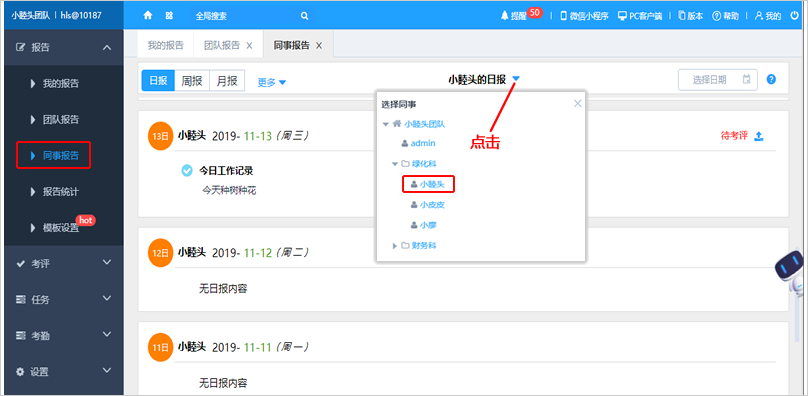
Task: Open 团队报告 in sidebar
Action: [x=61, y=120]
